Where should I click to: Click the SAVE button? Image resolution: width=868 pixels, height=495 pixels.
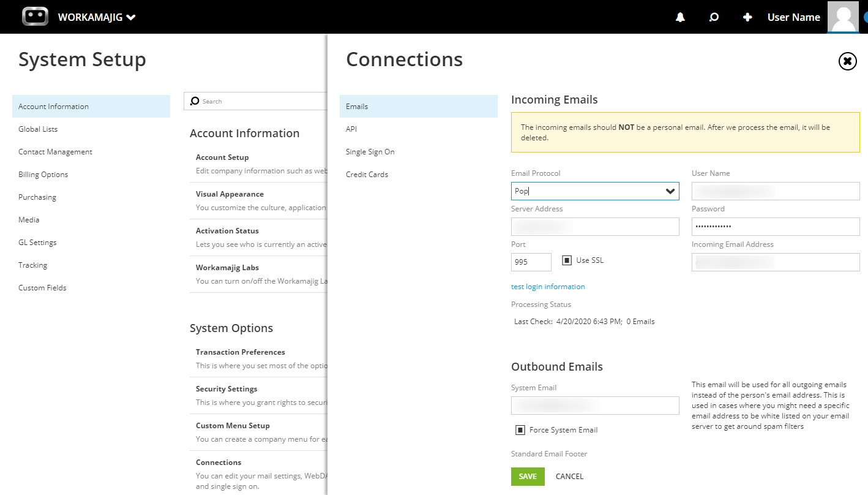click(527, 476)
